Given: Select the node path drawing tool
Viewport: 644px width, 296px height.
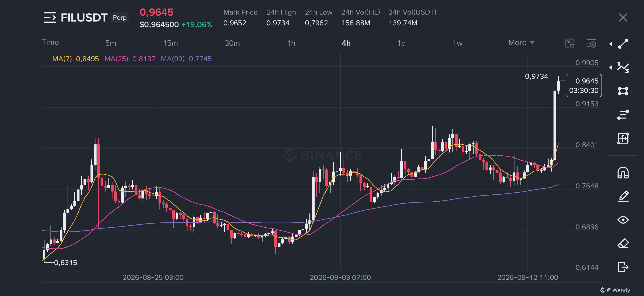Looking at the screenshot, I should click(x=623, y=91).
